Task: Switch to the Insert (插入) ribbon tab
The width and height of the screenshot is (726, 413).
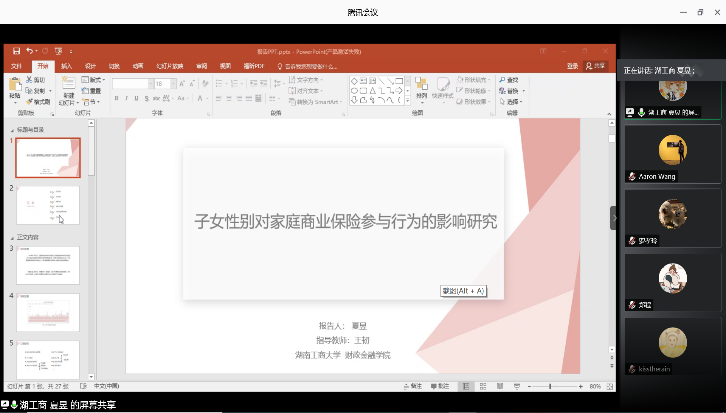Action: tap(66, 66)
